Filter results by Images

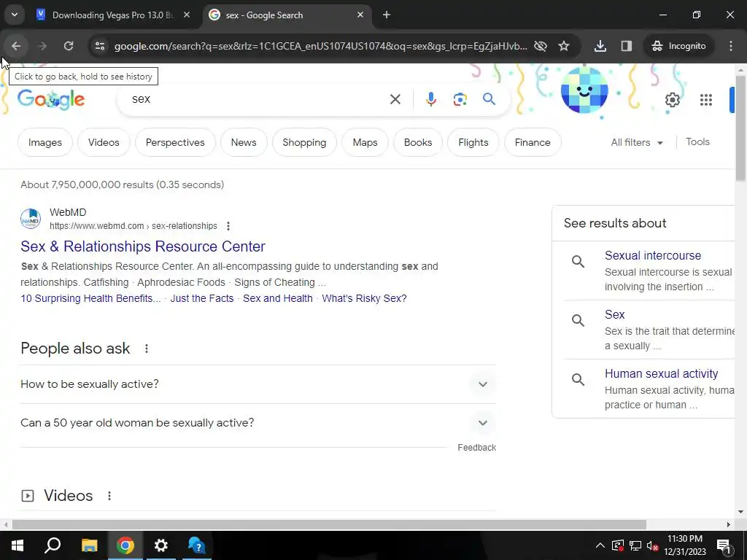(44, 142)
